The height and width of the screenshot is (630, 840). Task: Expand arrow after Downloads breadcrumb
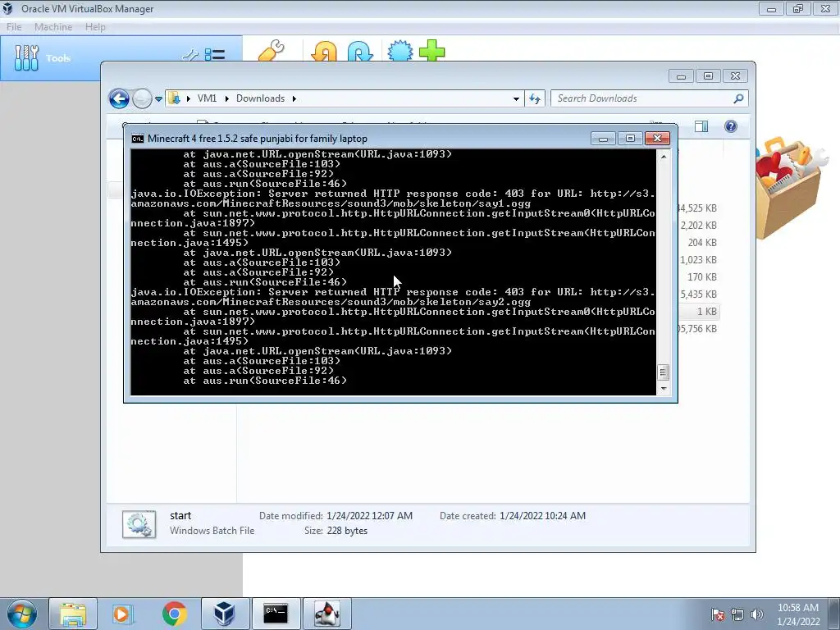click(294, 98)
